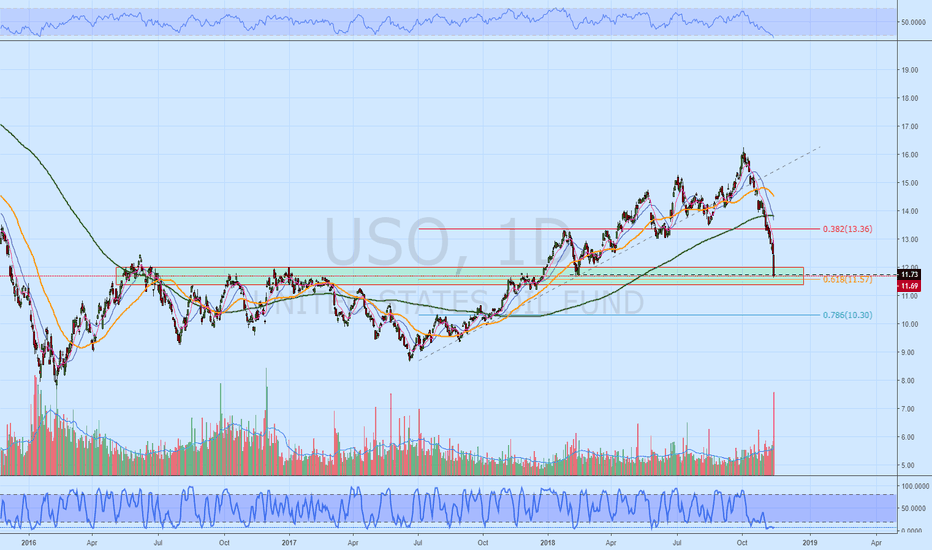This screenshot has height=550, width=932.
Task: Select the green shaded support zone rectangle
Action: 459,276
